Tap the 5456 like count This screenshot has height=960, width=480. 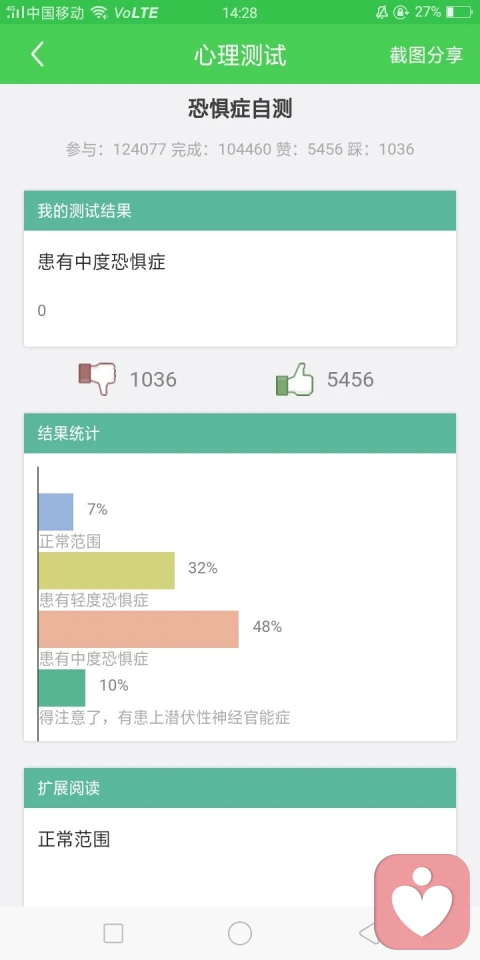(x=350, y=380)
